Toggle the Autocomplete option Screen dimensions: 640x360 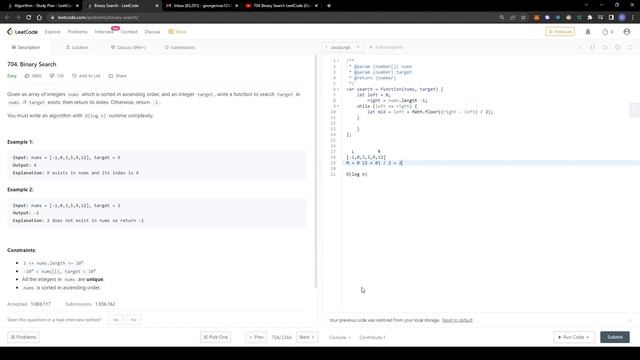coord(386,47)
